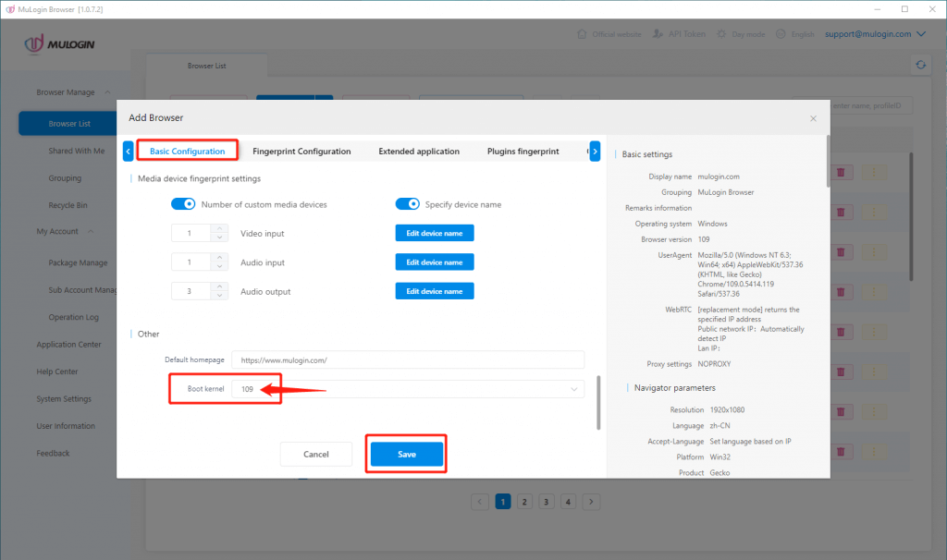The image size is (947, 560).
Task: Click the Default homepage URL field
Action: [408, 359]
